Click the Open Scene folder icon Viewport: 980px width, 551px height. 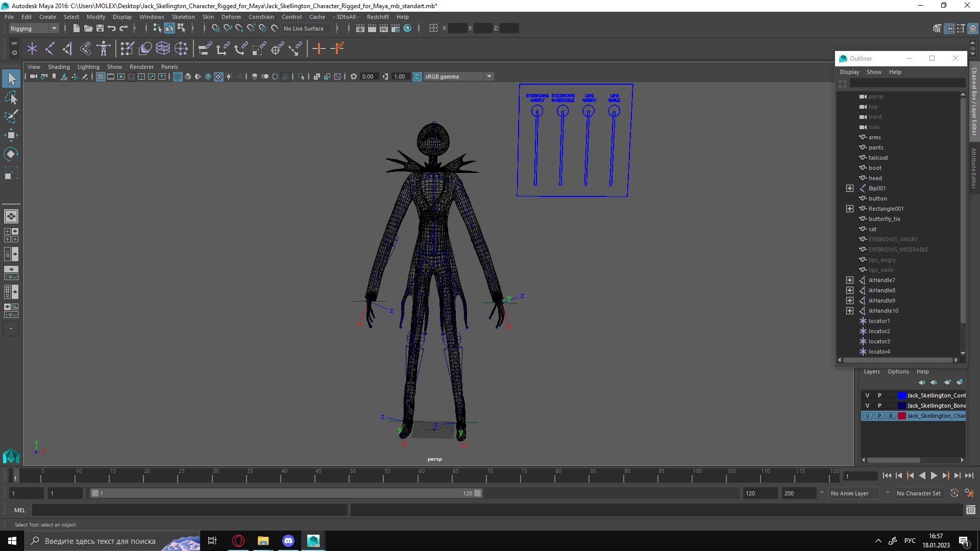[88, 29]
